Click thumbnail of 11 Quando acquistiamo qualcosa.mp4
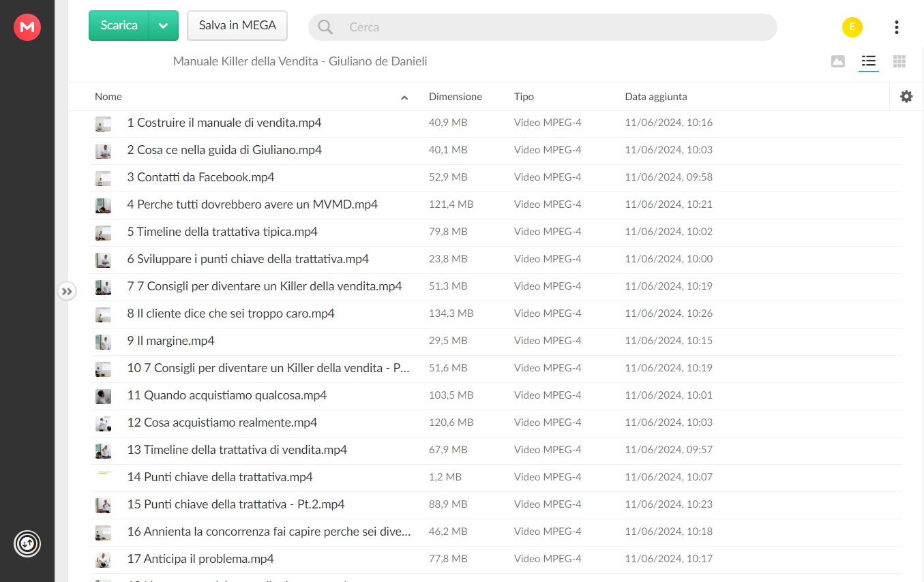 [x=103, y=396]
